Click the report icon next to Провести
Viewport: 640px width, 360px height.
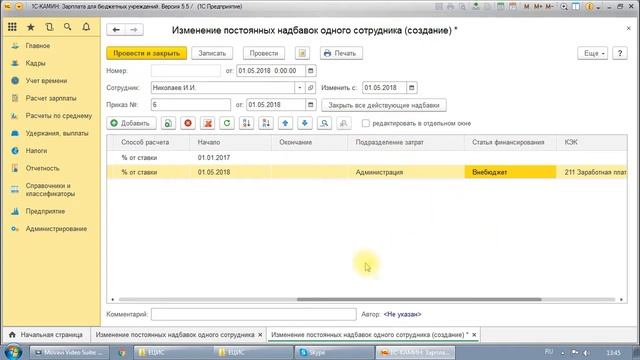click(302, 53)
